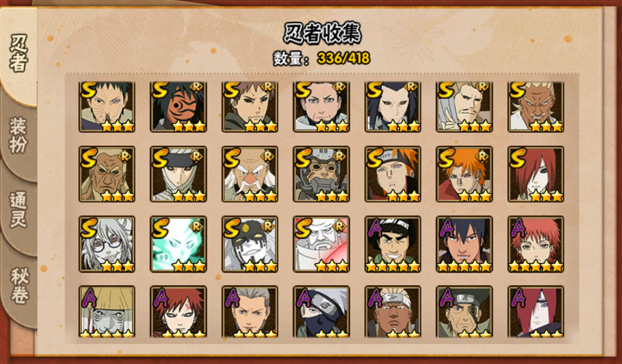Viewport: 622px width, 364px height.
Task: Select Pain with headband S-rank card
Action: pos(393,174)
